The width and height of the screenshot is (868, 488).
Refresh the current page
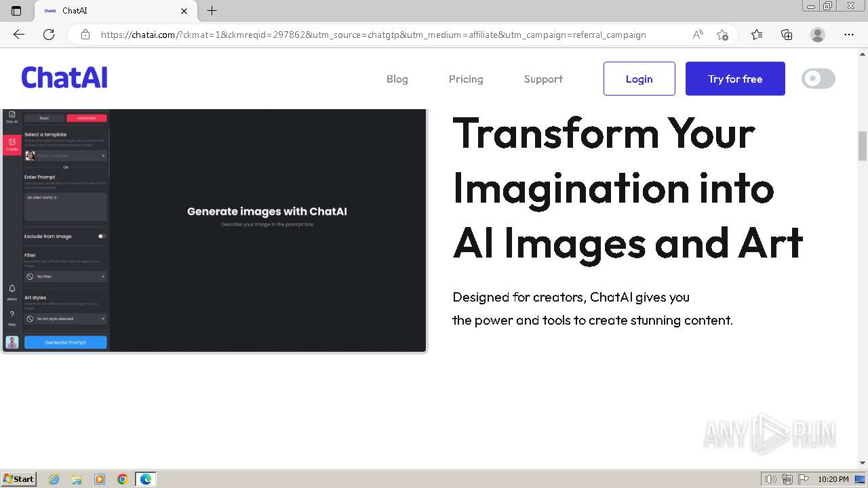tap(49, 35)
